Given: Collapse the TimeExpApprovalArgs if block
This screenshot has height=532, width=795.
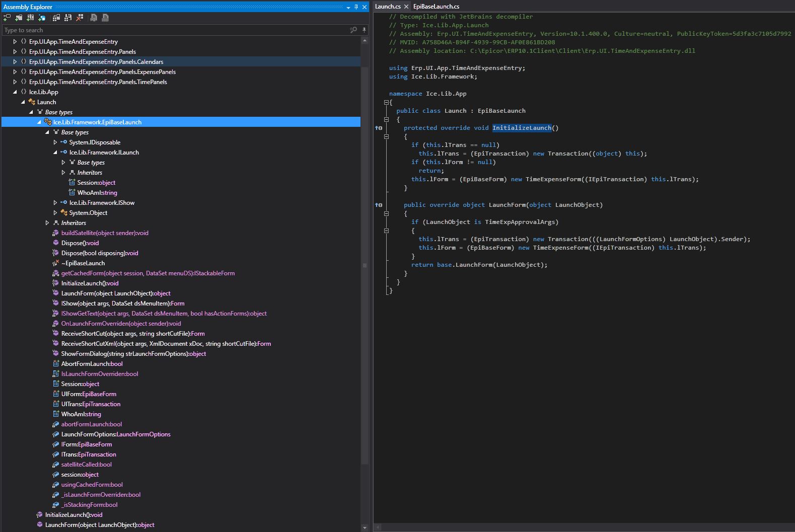Looking at the screenshot, I should [x=386, y=231].
